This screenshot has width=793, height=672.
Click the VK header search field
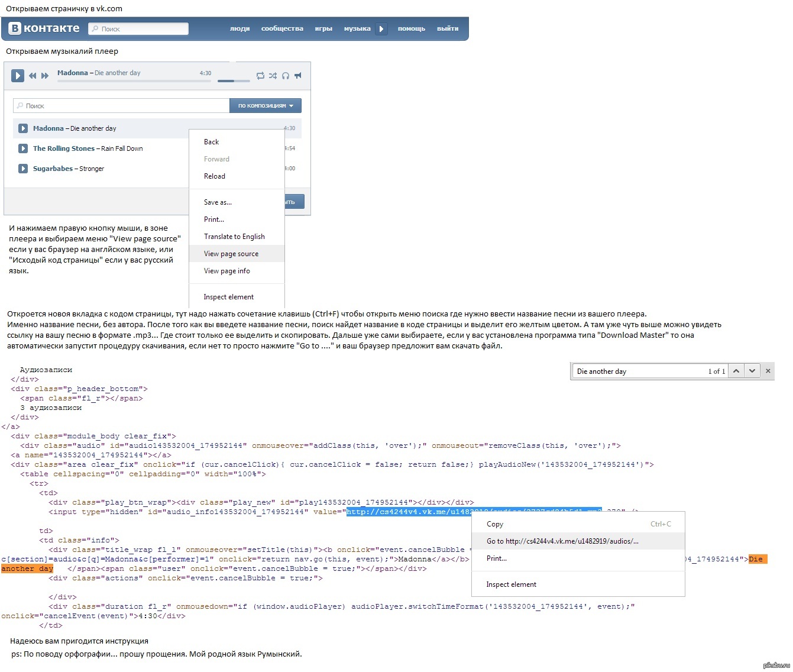[138, 28]
